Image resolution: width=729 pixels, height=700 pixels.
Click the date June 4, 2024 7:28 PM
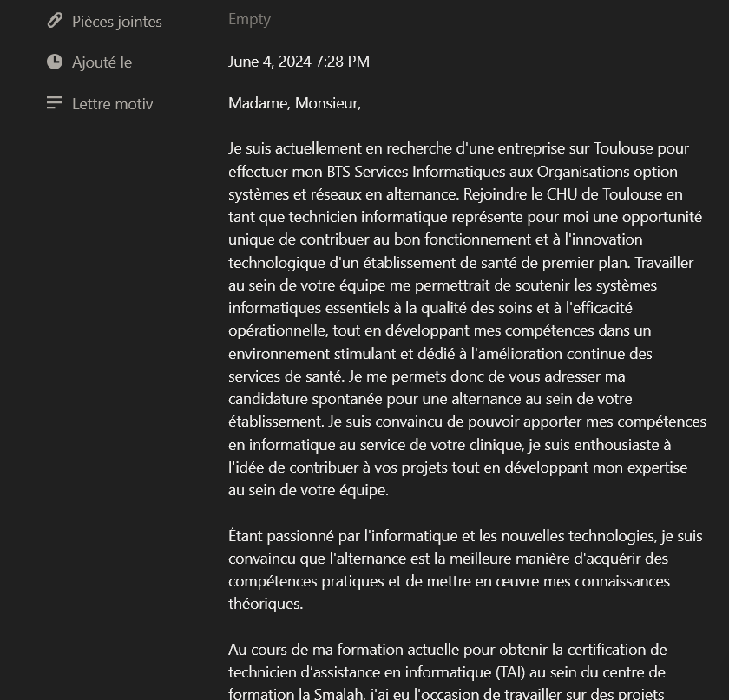pos(299,61)
